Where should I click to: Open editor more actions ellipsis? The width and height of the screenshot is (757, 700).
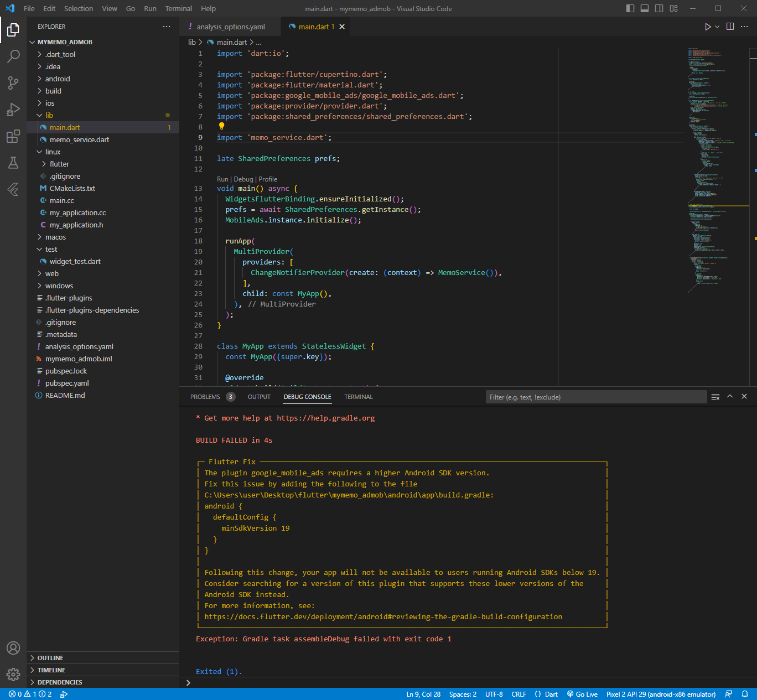[744, 27]
